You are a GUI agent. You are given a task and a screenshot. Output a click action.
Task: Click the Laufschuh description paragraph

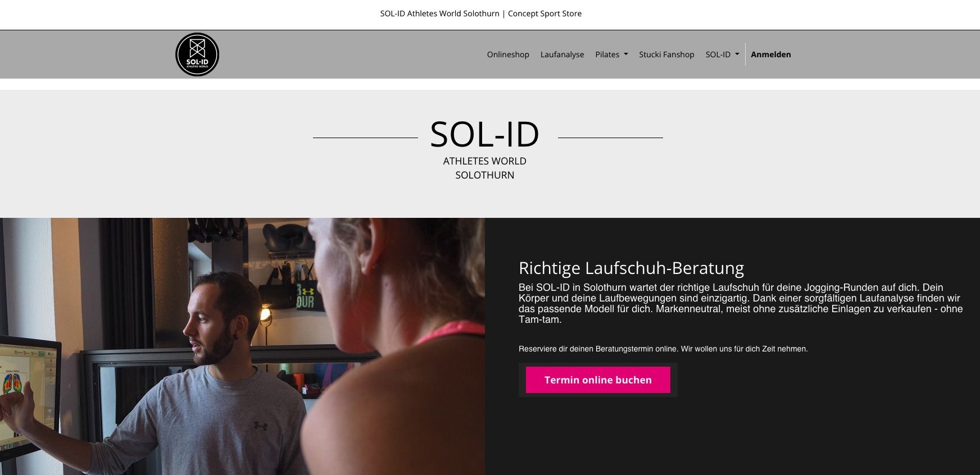(x=741, y=303)
